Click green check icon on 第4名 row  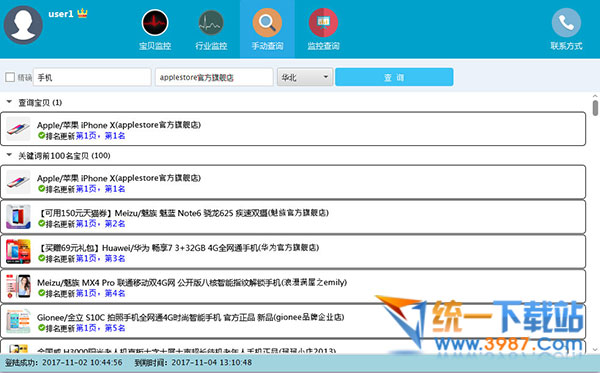[x=41, y=293]
